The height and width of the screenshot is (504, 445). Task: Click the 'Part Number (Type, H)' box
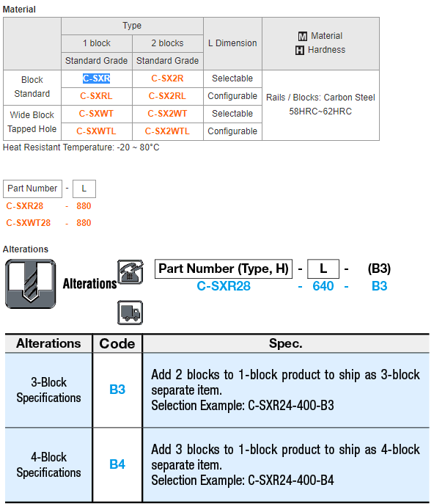(x=224, y=269)
